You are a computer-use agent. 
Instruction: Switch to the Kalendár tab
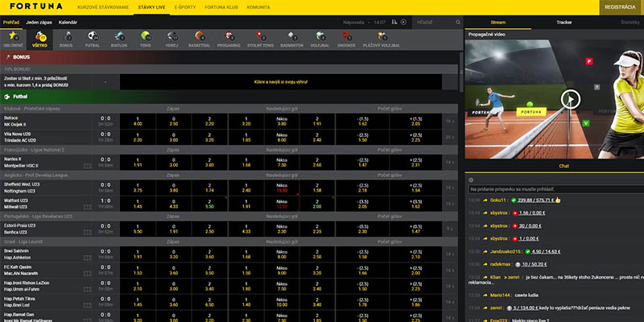pyautogui.click(x=68, y=23)
